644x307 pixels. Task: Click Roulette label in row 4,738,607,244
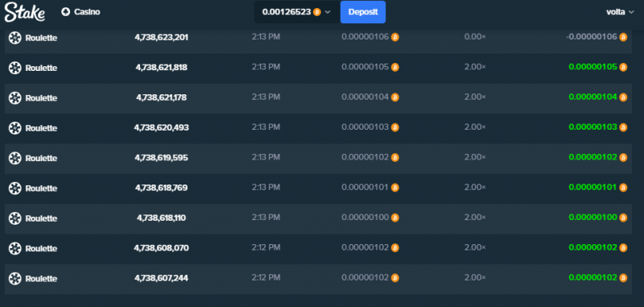tap(41, 278)
